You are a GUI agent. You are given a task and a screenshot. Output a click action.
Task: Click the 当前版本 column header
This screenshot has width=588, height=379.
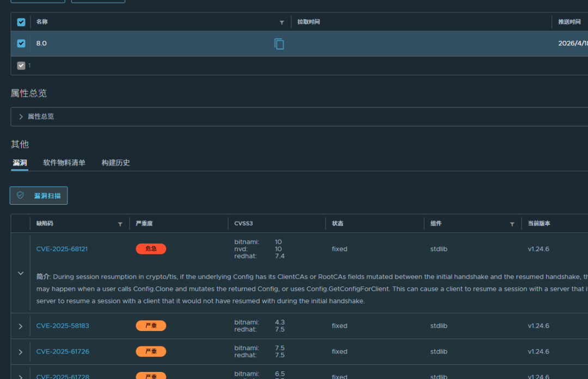coord(539,224)
